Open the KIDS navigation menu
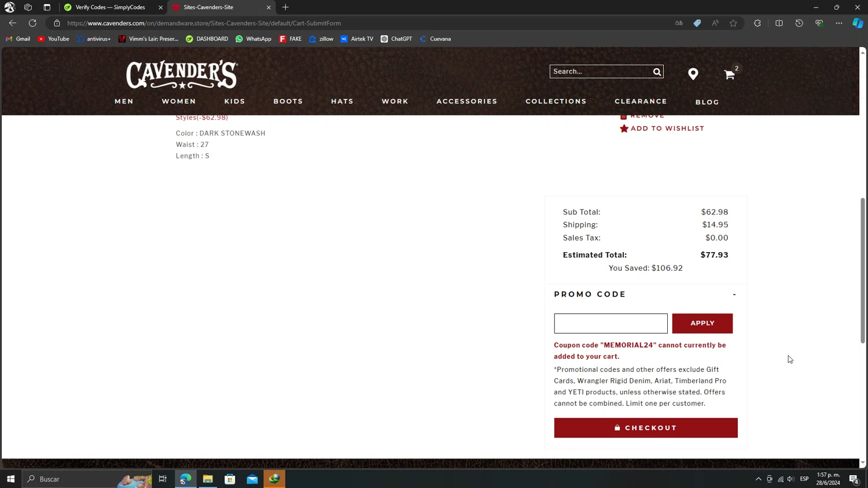 pos(234,101)
